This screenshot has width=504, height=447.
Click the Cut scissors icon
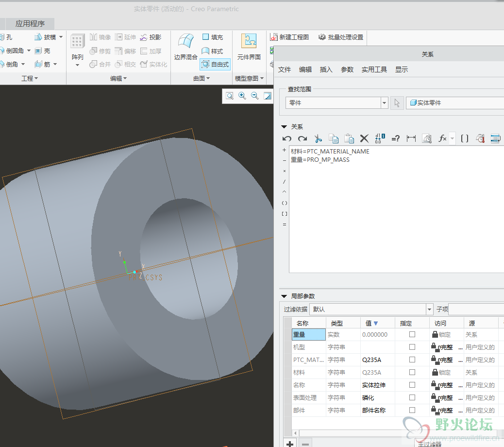pos(318,138)
